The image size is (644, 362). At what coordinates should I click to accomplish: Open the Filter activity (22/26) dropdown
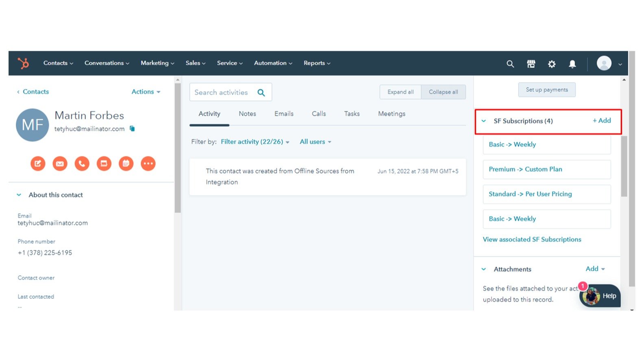[x=255, y=142]
